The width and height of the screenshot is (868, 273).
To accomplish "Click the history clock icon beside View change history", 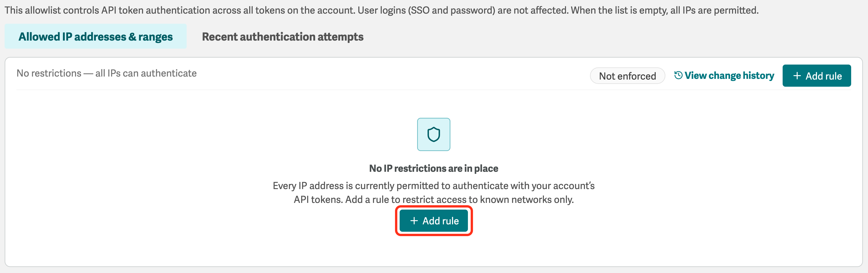I will coord(678,75).
